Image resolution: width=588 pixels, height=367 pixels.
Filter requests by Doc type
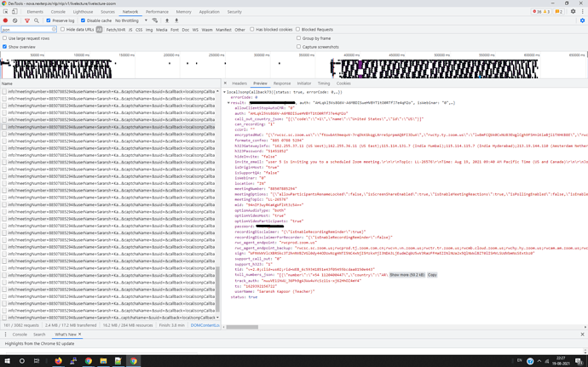coord(186,30)
